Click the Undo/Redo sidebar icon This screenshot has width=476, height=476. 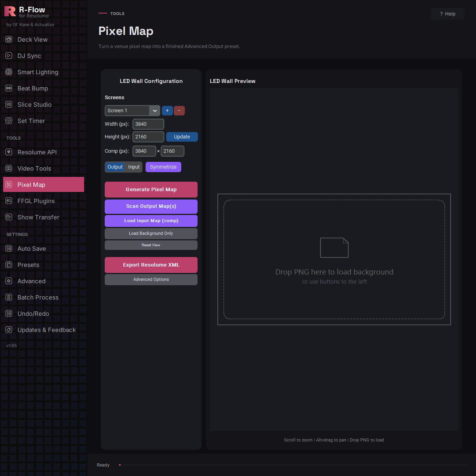click(9, 313)
